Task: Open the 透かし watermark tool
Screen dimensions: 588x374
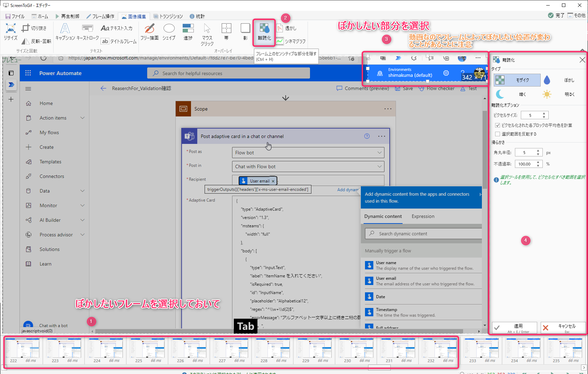Action: point(287,28)
